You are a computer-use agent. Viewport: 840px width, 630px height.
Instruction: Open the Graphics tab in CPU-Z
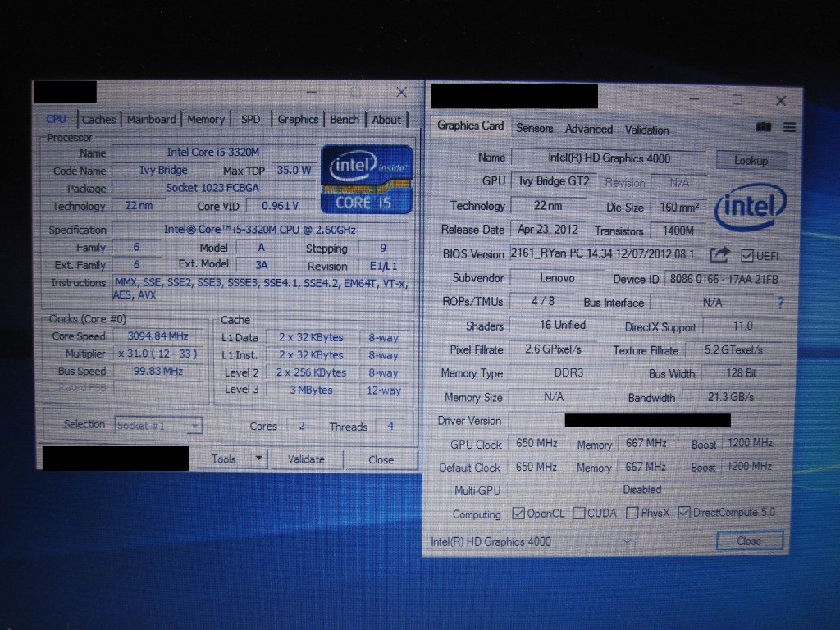(298, 120)
